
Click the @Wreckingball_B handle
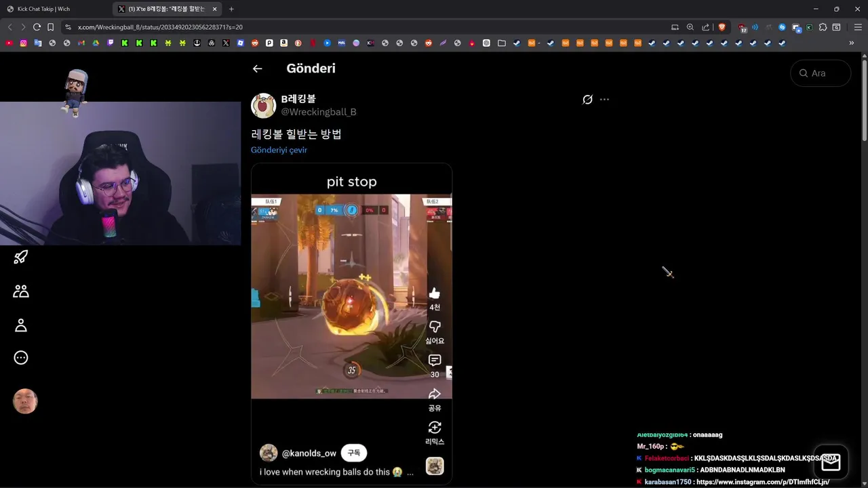[x=319, y=112]
